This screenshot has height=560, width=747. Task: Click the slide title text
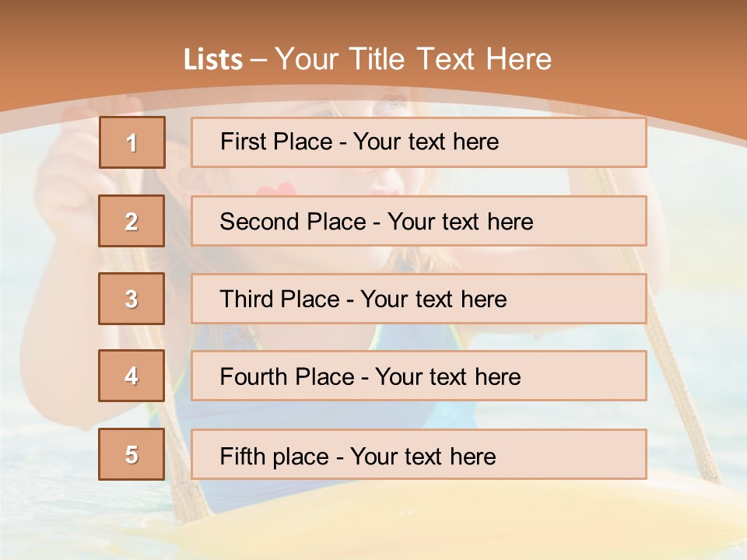pos(367,59)
